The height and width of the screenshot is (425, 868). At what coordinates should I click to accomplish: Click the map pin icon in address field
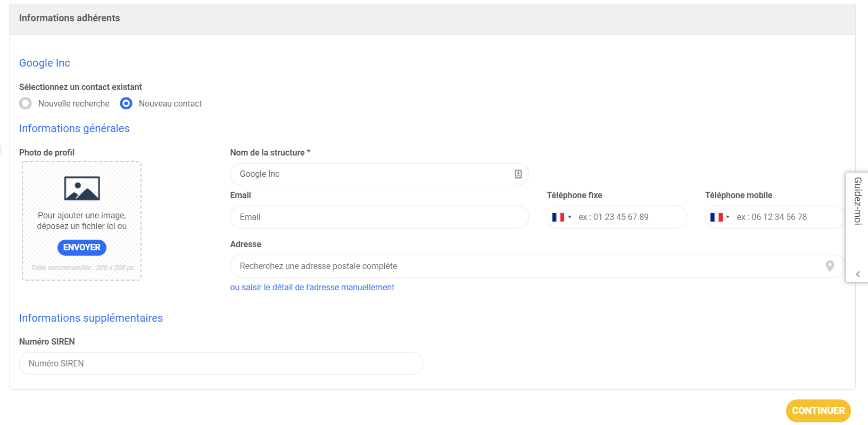point(829,266)
